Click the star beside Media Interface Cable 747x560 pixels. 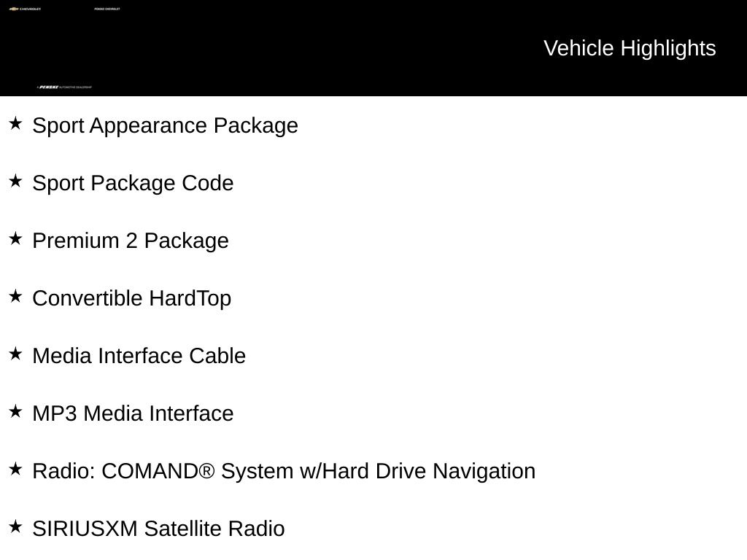(x=15, y=354)
